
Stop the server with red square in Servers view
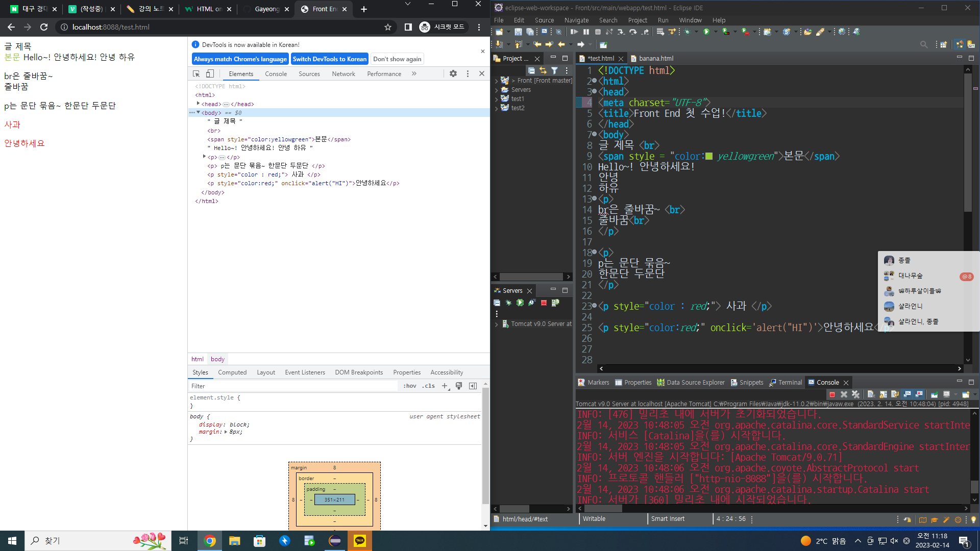[x=544, y=303]
